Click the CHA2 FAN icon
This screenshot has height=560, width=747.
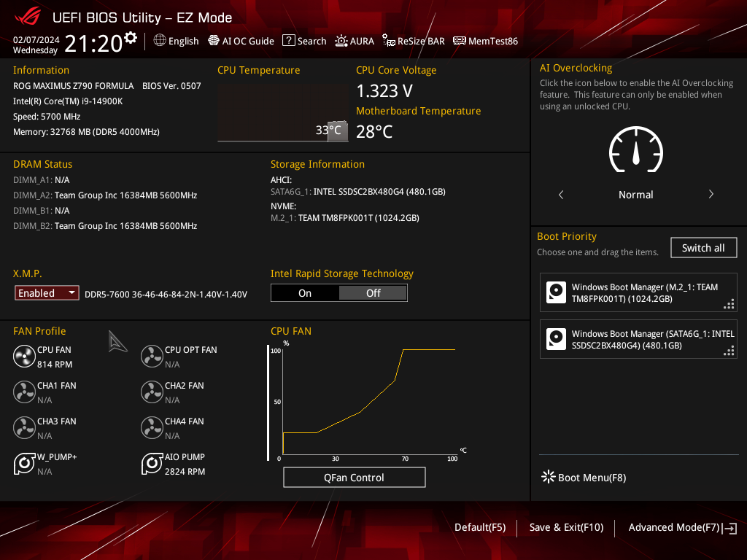click(x=152, y=392)
